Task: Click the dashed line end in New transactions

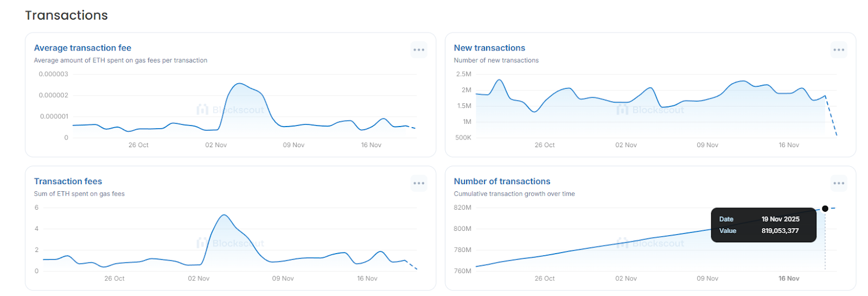Action: point(837,135)
